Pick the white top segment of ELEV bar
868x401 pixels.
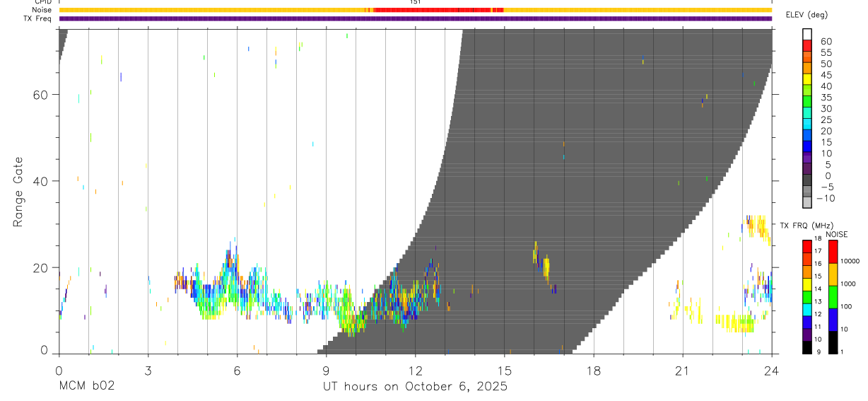pos(807,35)
